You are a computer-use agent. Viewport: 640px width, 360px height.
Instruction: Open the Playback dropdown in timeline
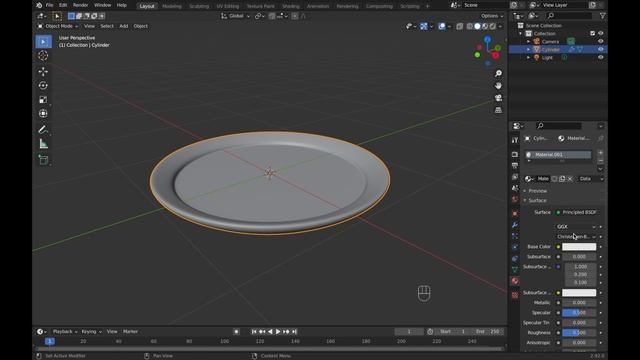(x=65, y=332)
